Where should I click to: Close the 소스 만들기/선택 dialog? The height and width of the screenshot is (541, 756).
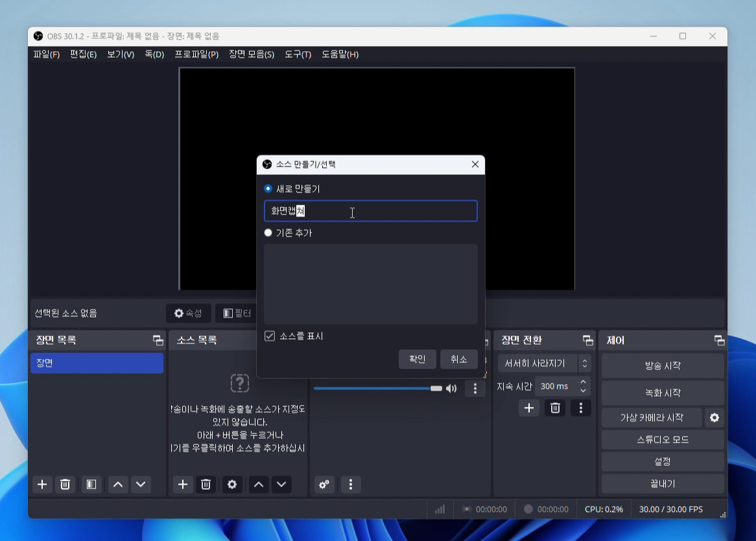tap(475, 165)
